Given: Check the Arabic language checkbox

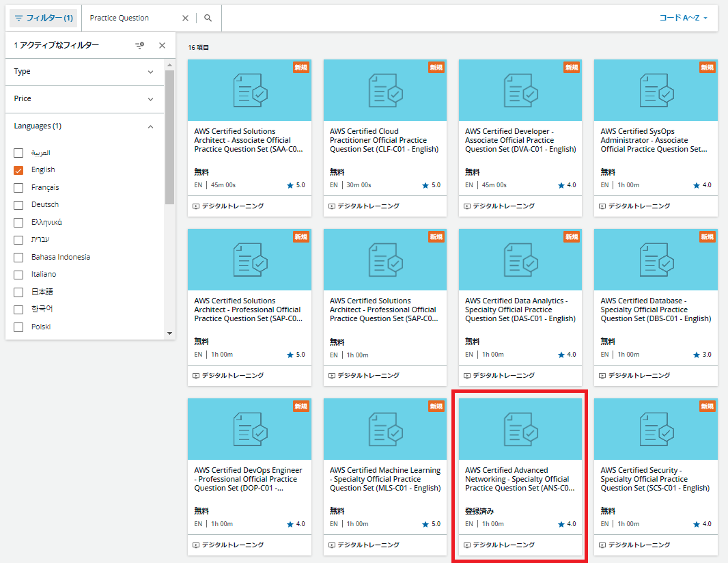Looking at the screenshot, I should 18,153.
